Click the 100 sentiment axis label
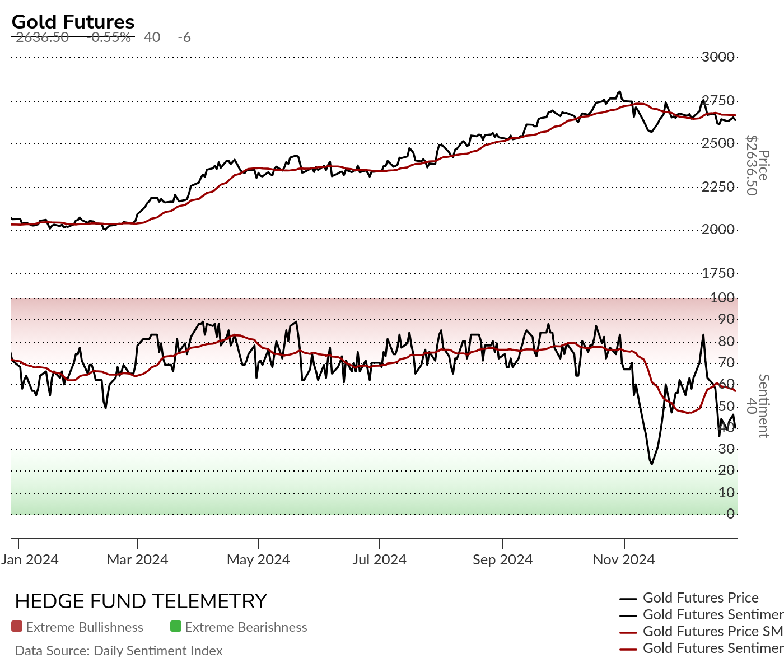 click(x=722, y=297)
